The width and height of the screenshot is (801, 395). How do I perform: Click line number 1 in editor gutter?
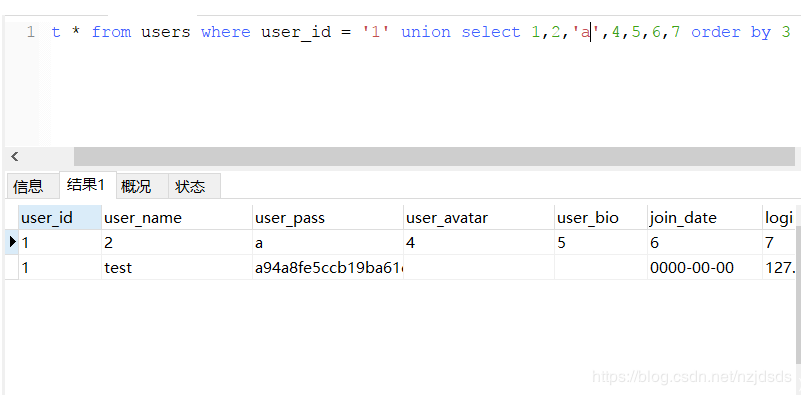(x=30, y=32)
